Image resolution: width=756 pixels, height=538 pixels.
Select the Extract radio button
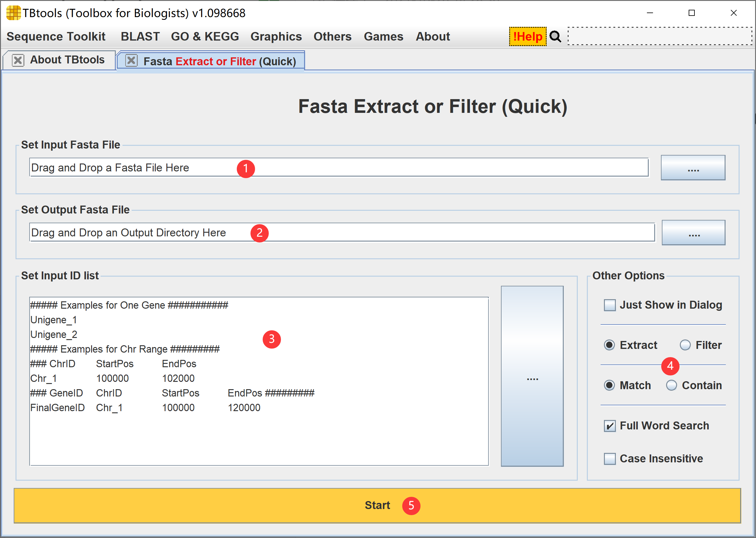609,345
